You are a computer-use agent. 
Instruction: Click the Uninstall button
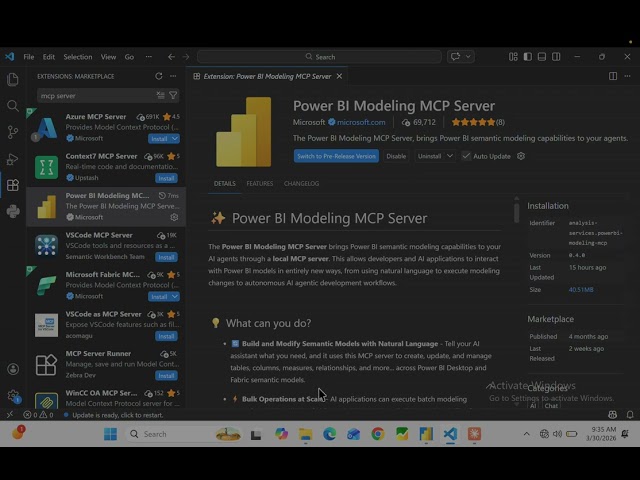coord(429,156)
